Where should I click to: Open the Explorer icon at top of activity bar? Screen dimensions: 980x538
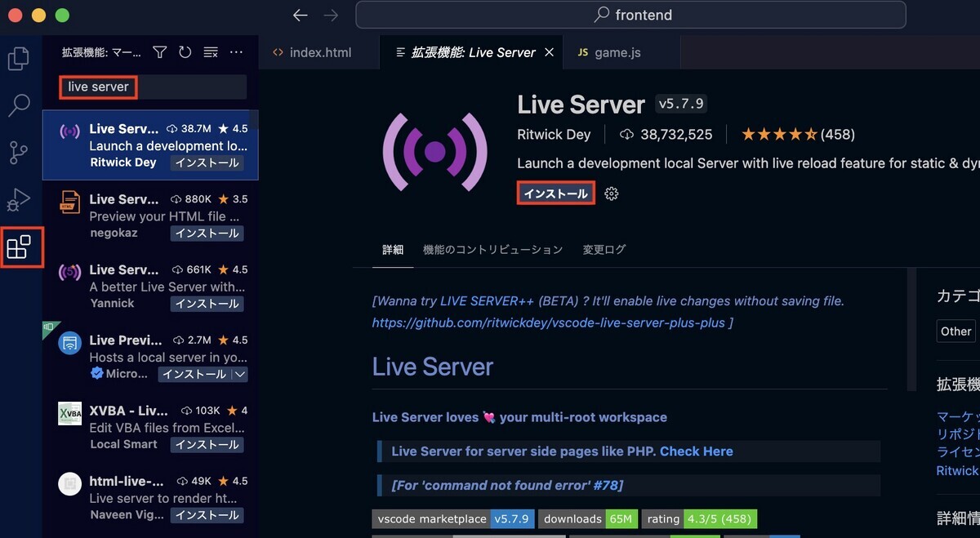pos(18,58)
